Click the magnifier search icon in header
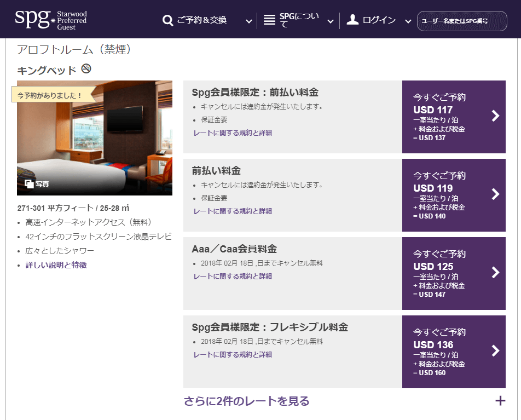Image resolution: width=521 pixels, height=420 pixels. click(167, 21)
